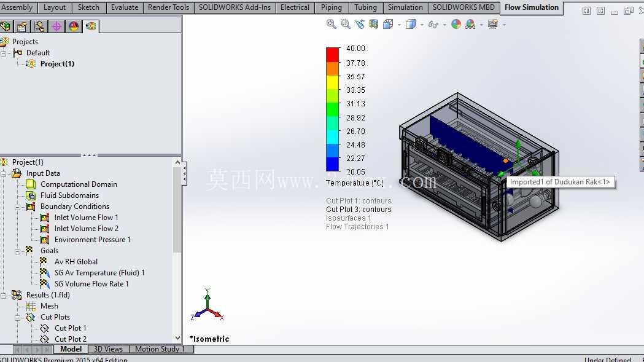Click the tree panel scroll down arrow
This screenshot has height=362, width=644.
coord(177,338)
